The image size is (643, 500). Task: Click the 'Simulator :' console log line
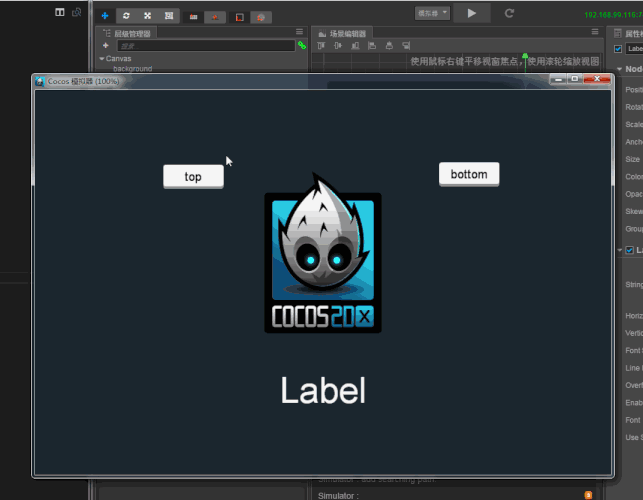[x=338, y=496]
